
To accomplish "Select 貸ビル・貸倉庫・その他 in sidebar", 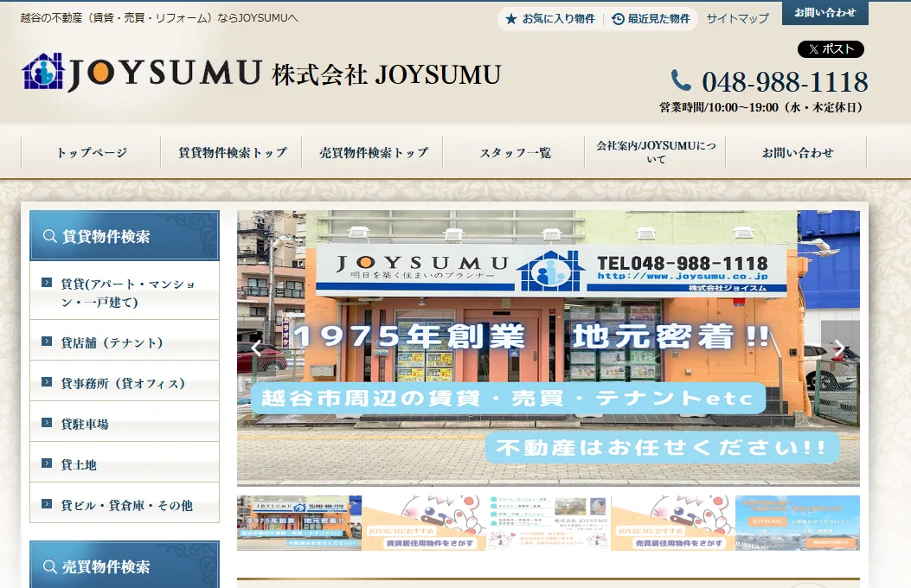I will [125, 504].
